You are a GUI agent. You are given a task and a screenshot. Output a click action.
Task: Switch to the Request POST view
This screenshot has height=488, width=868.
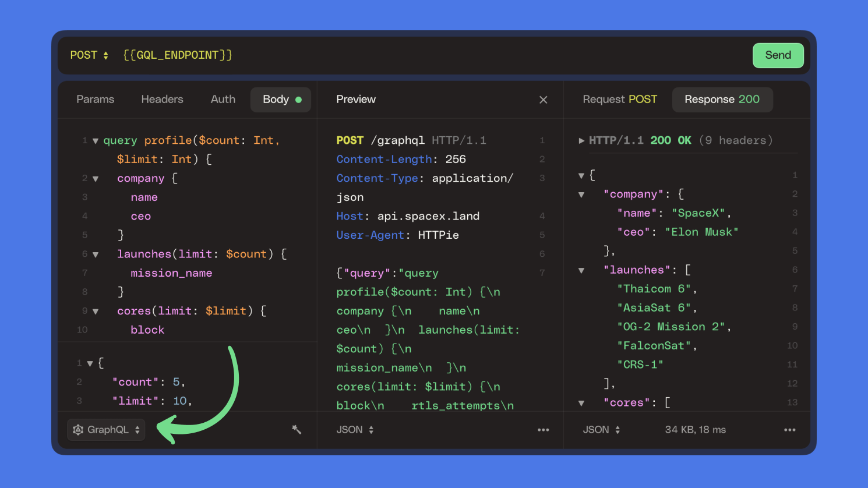[x=619, y=100]
